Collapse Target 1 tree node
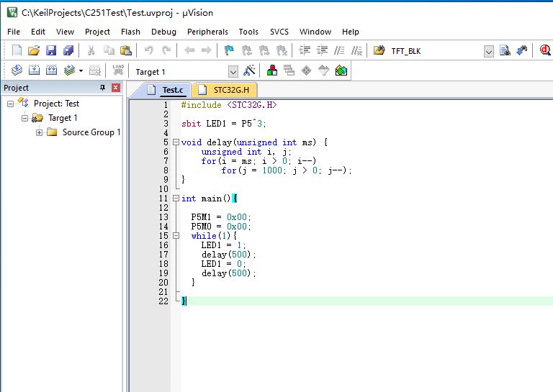The height and width of the screenshot is (392, 553). coord(24,118)
